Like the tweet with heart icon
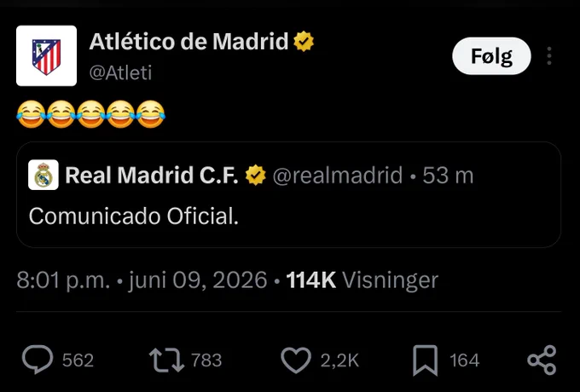Image resolution: width=580 pixels, height=392 pixels. point(296,360)
